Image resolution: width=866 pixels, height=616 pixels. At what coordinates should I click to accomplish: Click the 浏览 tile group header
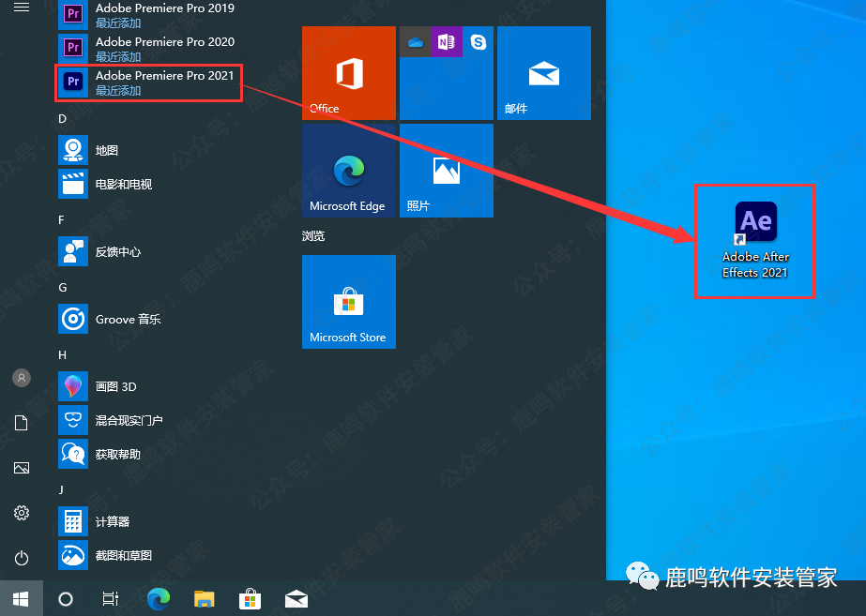click(313, 236)
